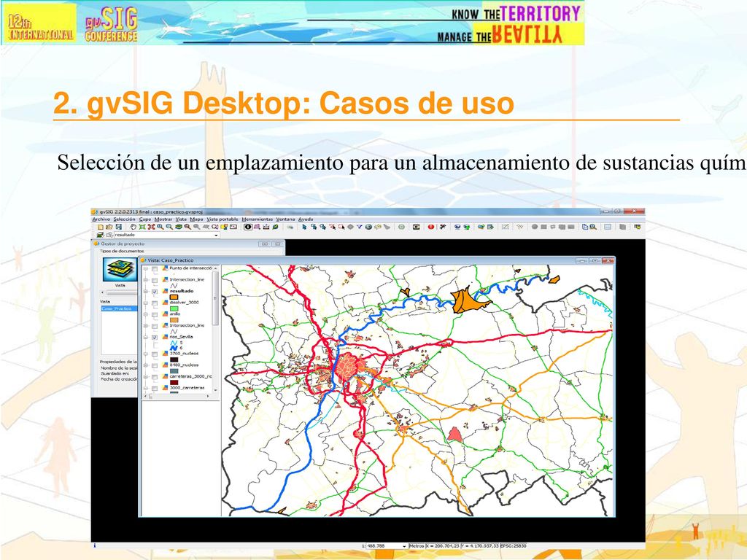The height and width of the screenshot is (560, 747).
Task: Enable the 3760_nucleos layer checkbox
Action: tap(155, 354)
